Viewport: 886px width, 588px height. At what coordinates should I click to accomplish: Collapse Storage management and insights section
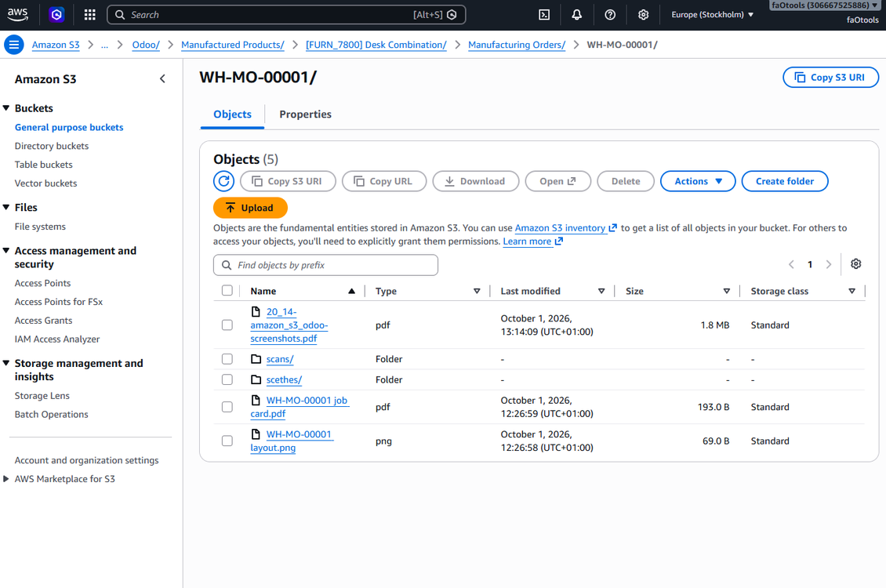6,363
